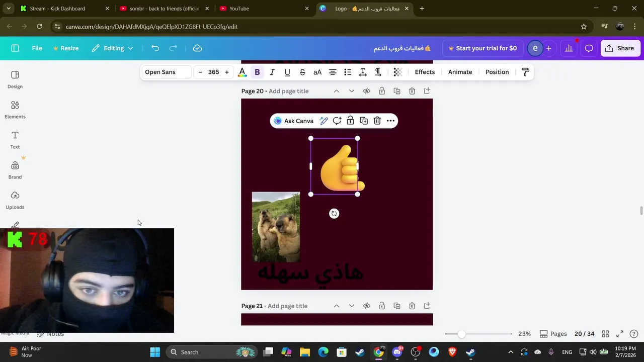
Task: Click the Effects button
Action: (425, 72)
